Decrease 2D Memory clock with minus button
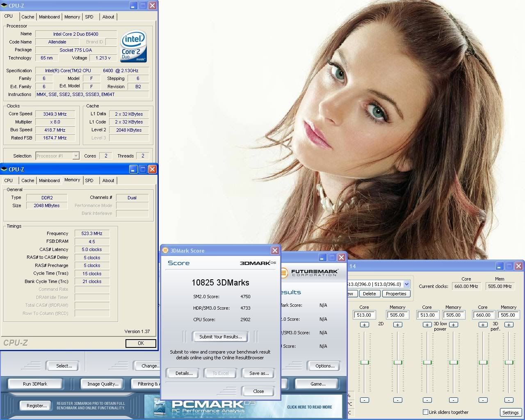Screen dimensions: 525x420 tap(397, 400)
